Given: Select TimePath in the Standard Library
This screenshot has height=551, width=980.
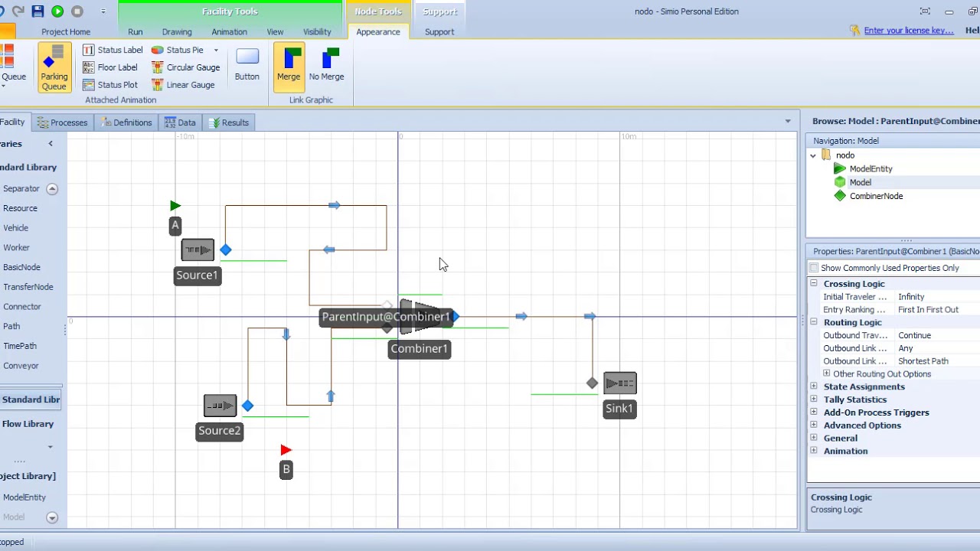Looking at the screenshot, I should pyautogui.click(x=19, y=346).
